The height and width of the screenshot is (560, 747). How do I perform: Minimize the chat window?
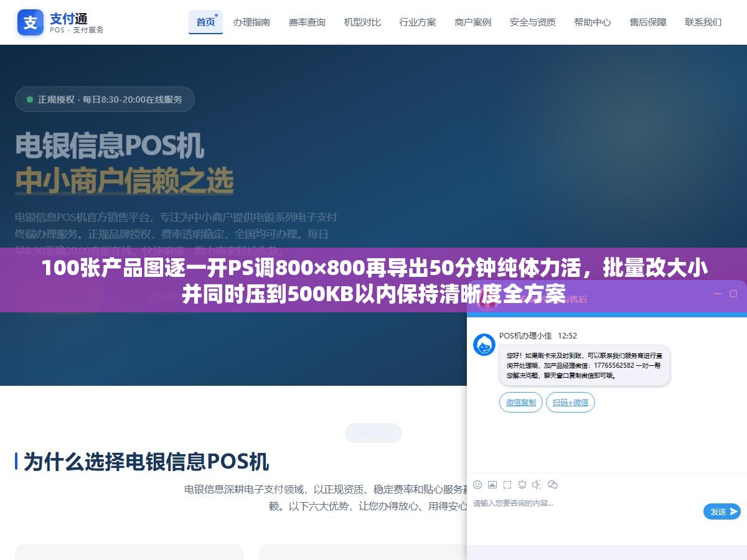click(x=717, y=294)
